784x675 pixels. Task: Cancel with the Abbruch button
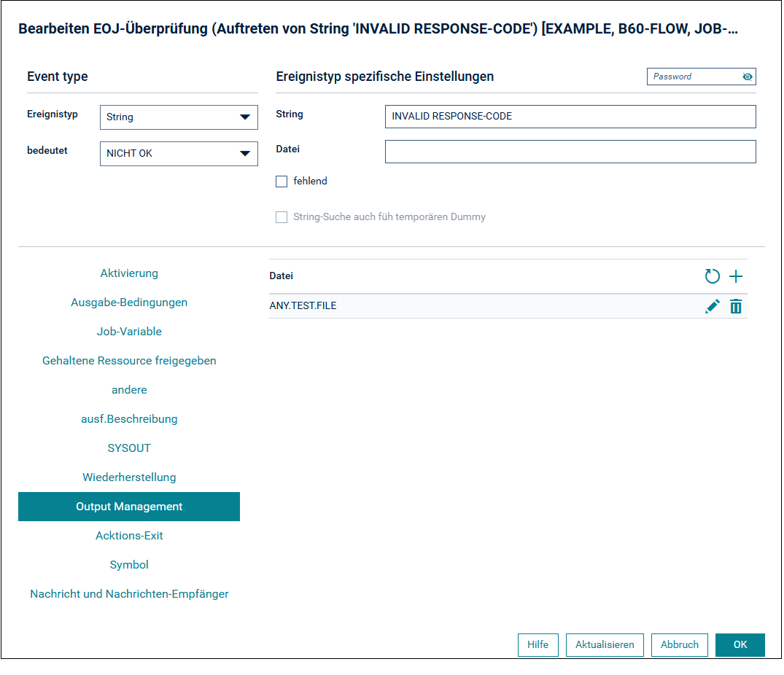(680, 644)
